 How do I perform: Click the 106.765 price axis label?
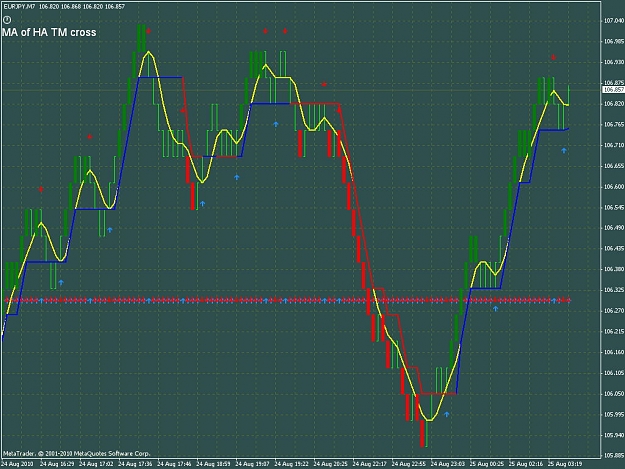click(614, 124)
